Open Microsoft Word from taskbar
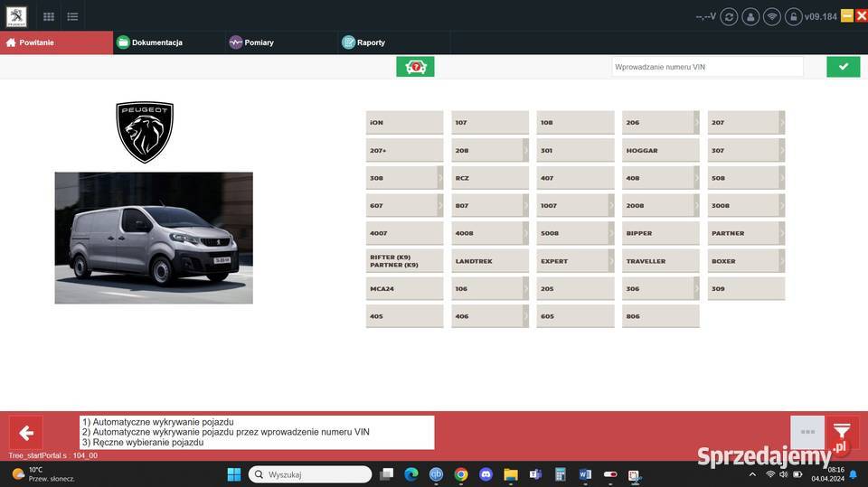This screenshot has width=868, height=487. [x=585, y=474]
